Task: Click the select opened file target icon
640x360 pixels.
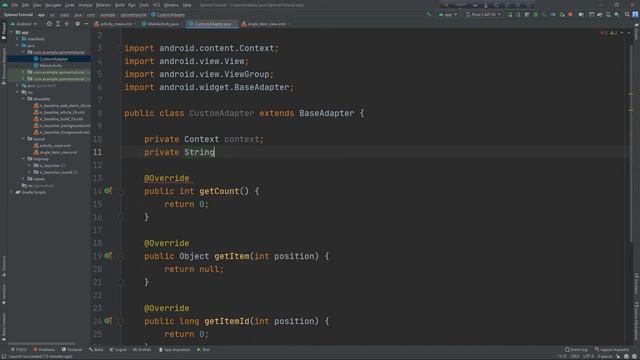Action: (x=49, y=24)
